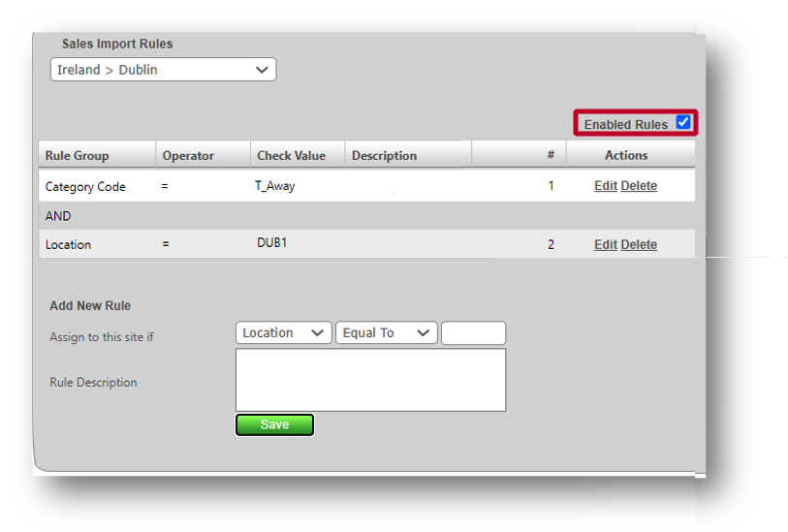Delete the Category Code rule
Screen dimensions: 788x532
point(639,186)
